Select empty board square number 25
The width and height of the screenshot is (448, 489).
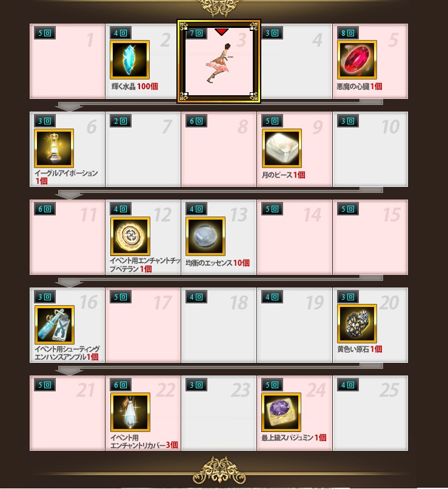pyautogui.click(x=370, y=413)
